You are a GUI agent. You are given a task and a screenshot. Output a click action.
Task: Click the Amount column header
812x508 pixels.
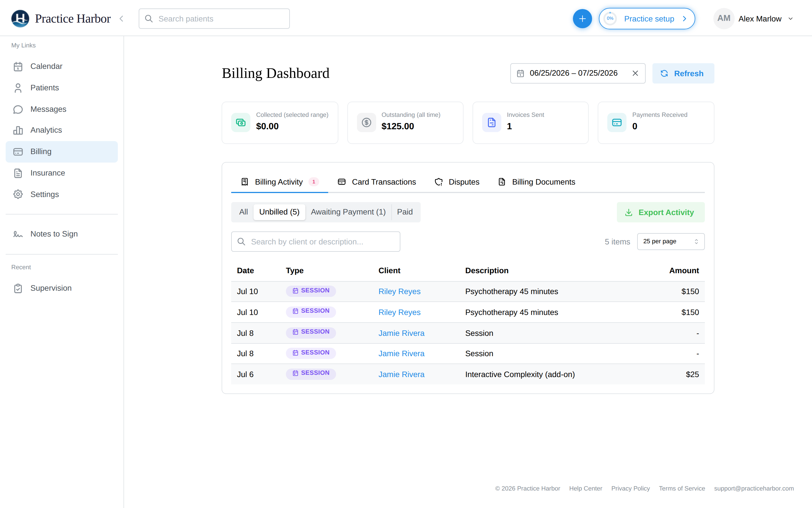(x=684, y=270)
